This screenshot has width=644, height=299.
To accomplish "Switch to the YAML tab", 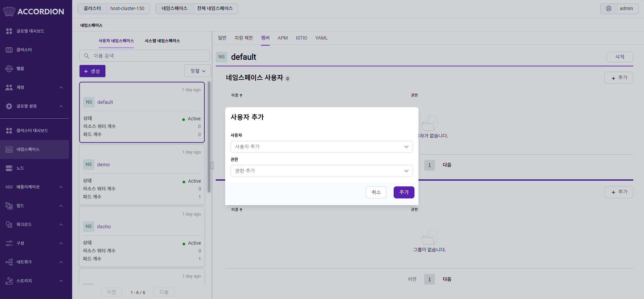I will [321, 38].
